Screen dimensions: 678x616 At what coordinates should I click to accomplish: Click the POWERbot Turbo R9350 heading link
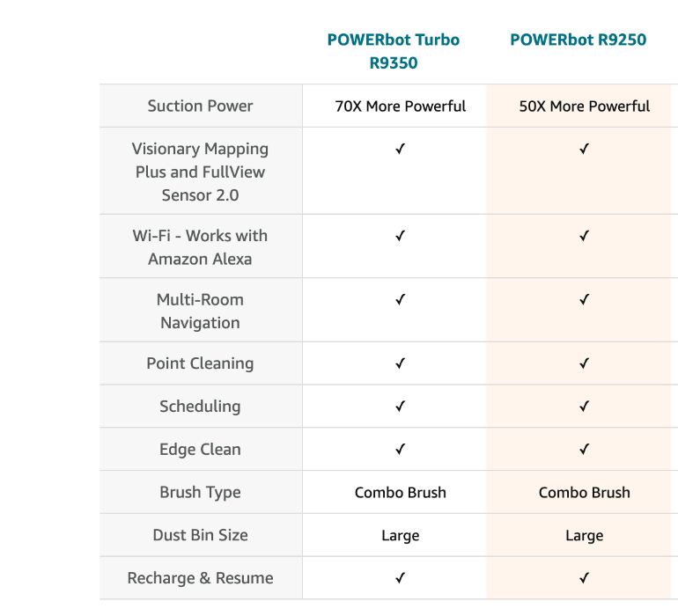coord(394,51)
